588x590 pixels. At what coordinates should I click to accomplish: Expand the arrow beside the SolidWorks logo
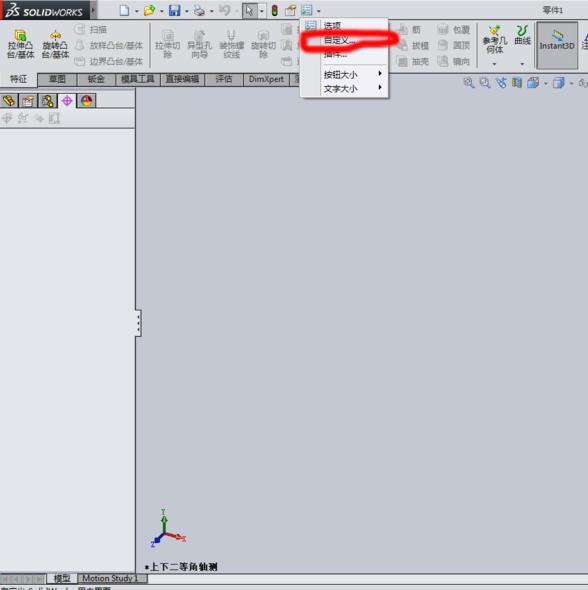[x=94, y=10]
